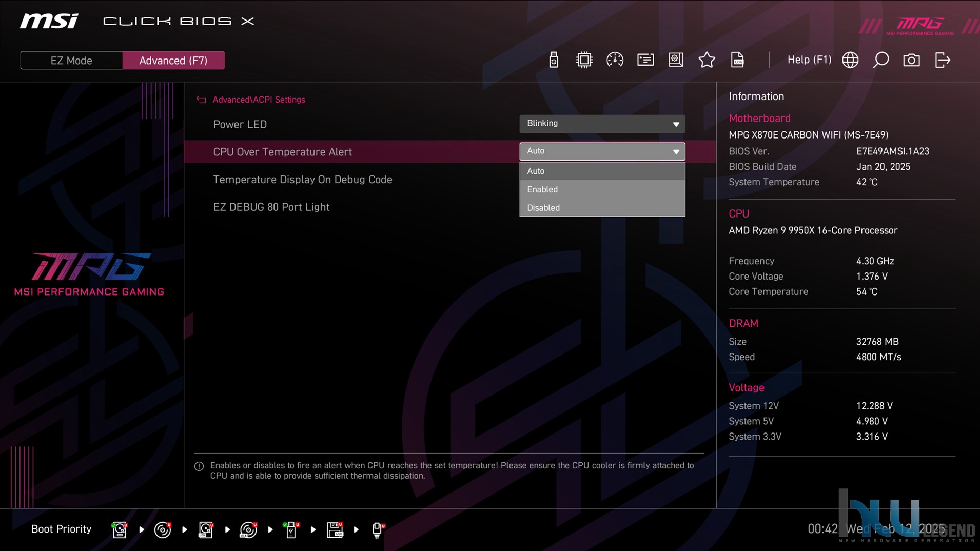
Task: Click the BIOS Build Date Jan 20, 2025
Action: pos(883,167)
